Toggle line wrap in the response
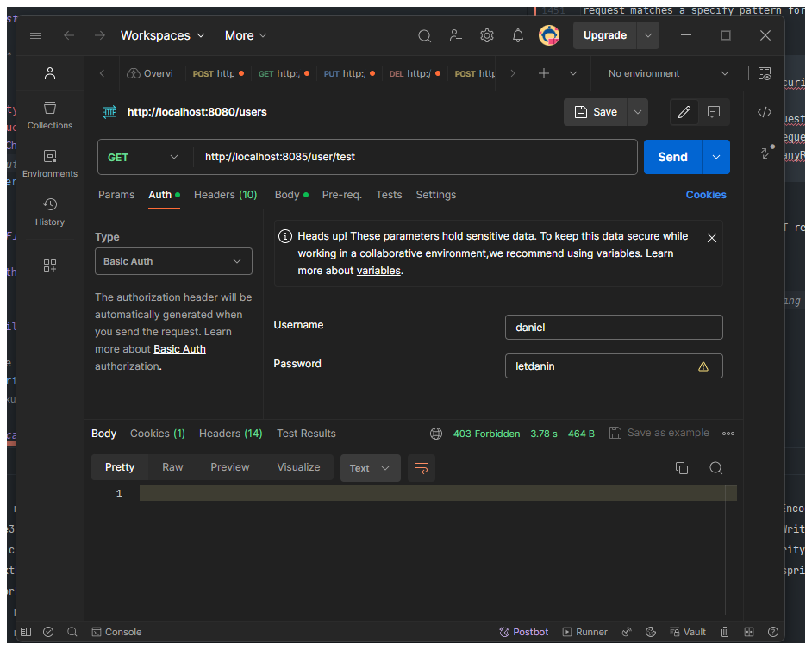The image size is (812, 650). pyautogui.click(x=421, y=468)
